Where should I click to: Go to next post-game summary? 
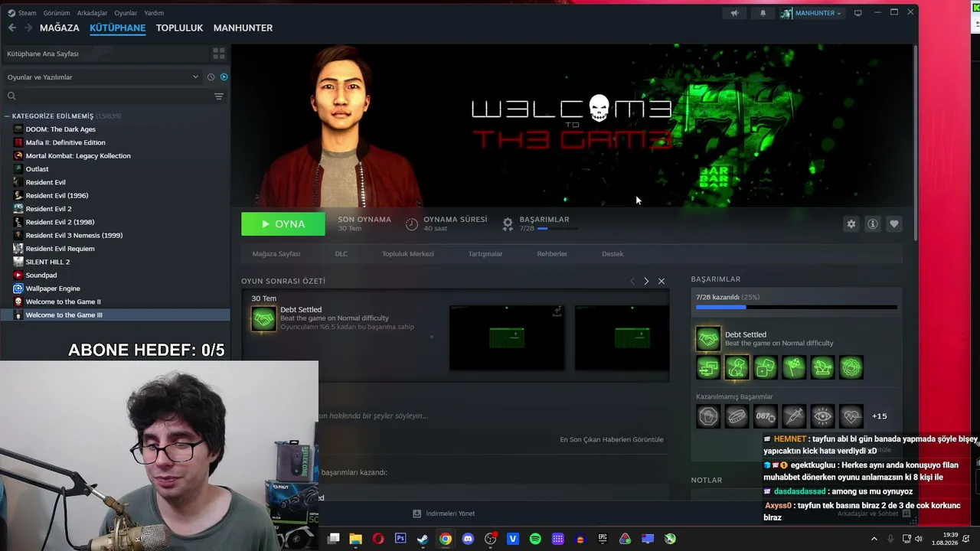[x=646, y=282]
